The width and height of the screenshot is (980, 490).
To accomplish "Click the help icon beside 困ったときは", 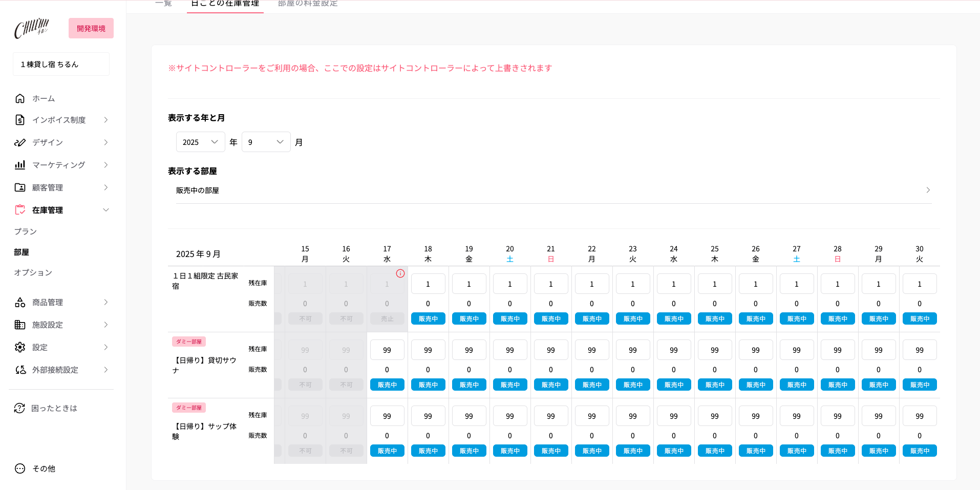I will coord(19,408).
